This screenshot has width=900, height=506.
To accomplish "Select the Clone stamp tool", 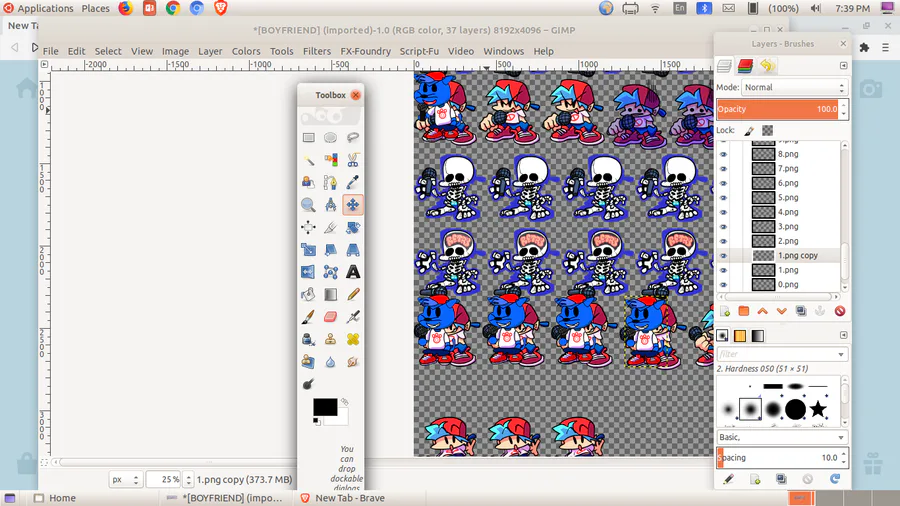I will (x=330, y=339).
